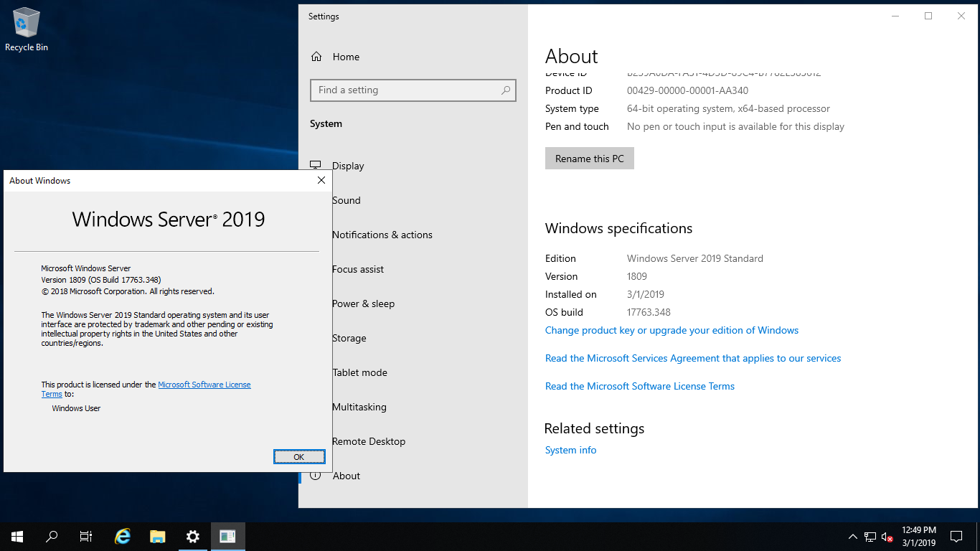
Task: Click the Find a setting search box
Action: click(413, 90)
